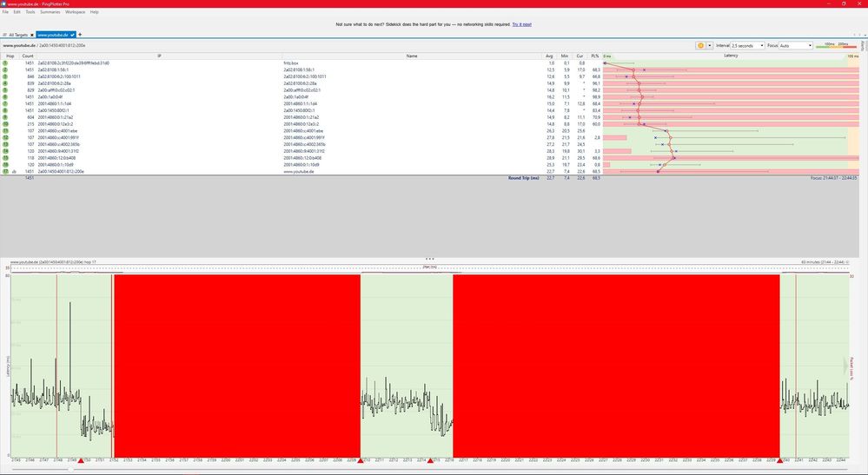Open the Summaries menu
Image resolution: width=868 pixels, height=475 pixels.
coord(50,11)
